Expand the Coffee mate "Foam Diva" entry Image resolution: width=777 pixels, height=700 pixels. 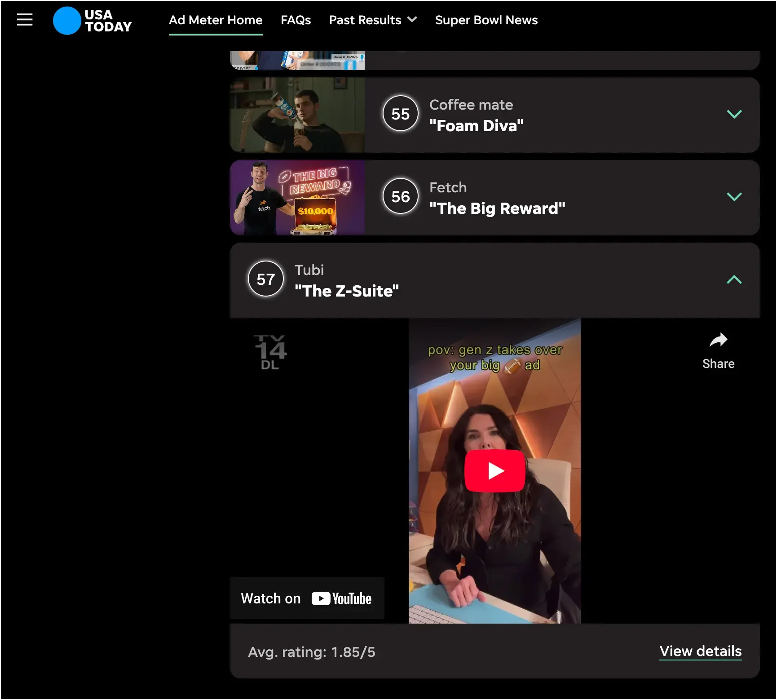pyautogui.click(x=734, y=114)
